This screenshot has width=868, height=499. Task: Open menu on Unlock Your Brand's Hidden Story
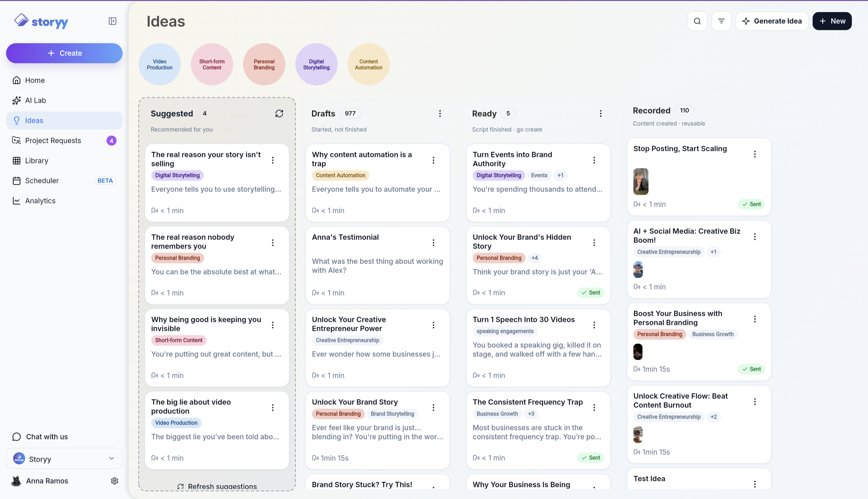coord(594,243)
